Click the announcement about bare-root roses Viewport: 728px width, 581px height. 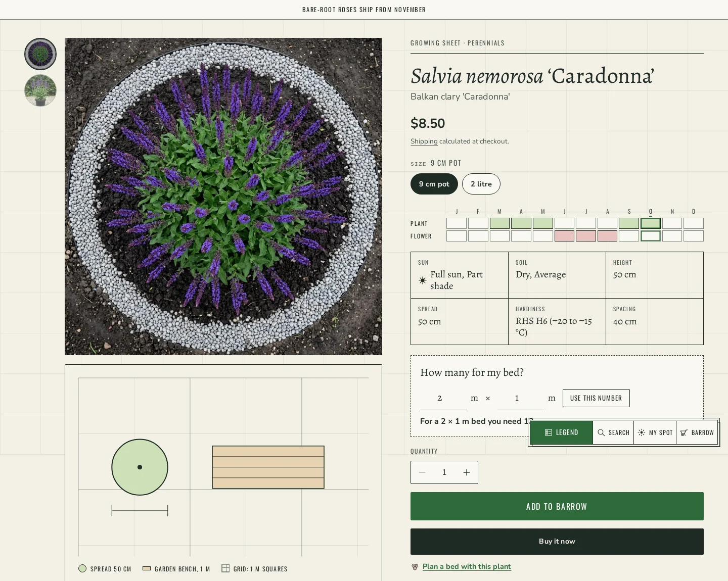pyautogui.click(x=364, y=10)
